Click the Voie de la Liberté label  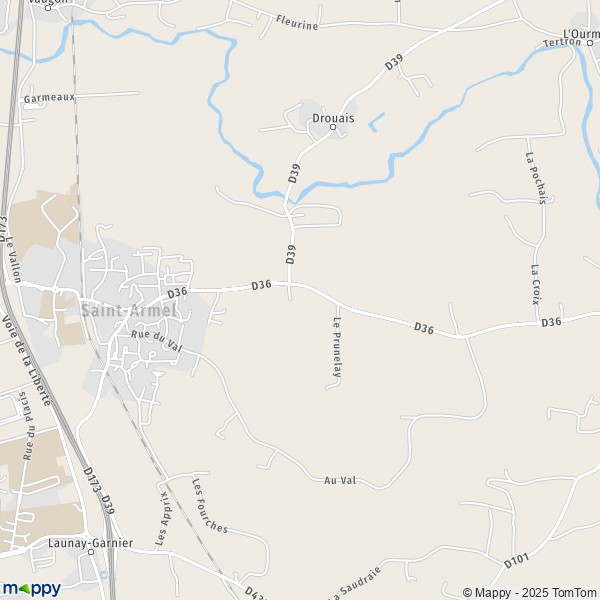[26, 360]
